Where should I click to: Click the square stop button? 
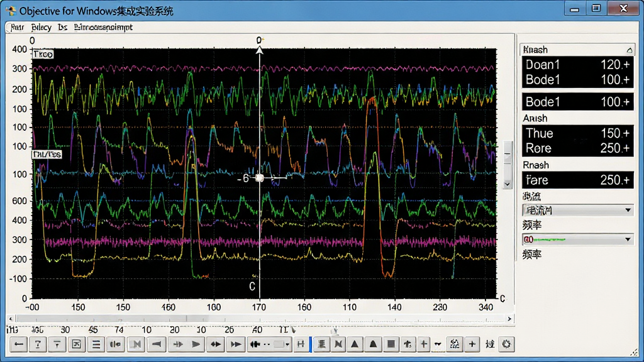pyautogui.click(x=391, y=344)
